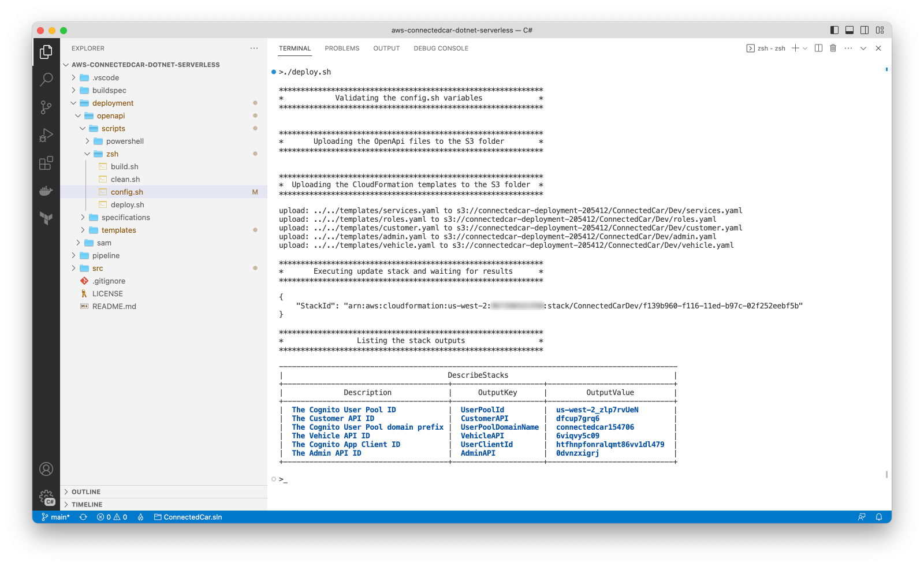Screen dimensions: 924x566
Task: Open Explorer more actions menu
Action: click(x=254, y=49)
